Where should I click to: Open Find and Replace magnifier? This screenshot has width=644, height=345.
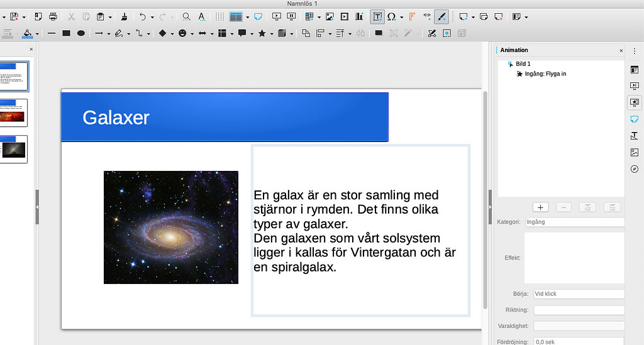click(x=186, y=17)
